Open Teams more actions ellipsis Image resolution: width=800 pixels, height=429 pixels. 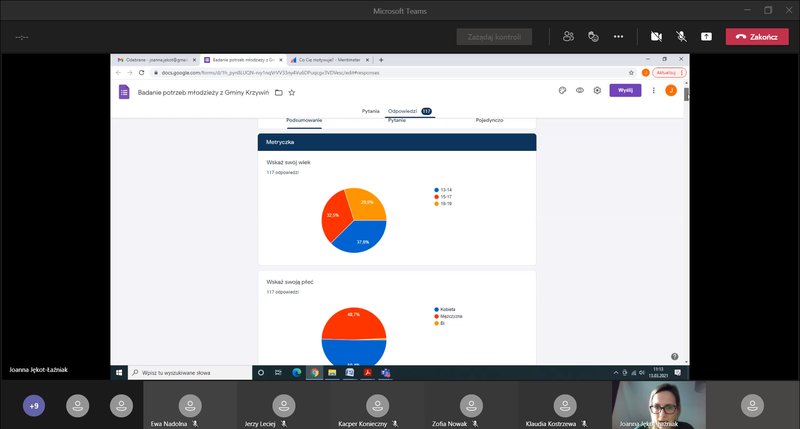pos(618,36)
